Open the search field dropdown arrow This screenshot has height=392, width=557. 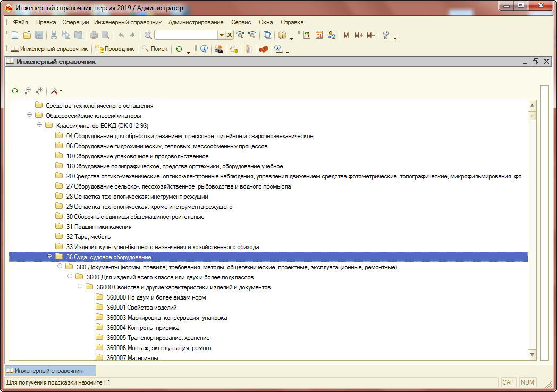pyautogui.click(x=222, y=35)
